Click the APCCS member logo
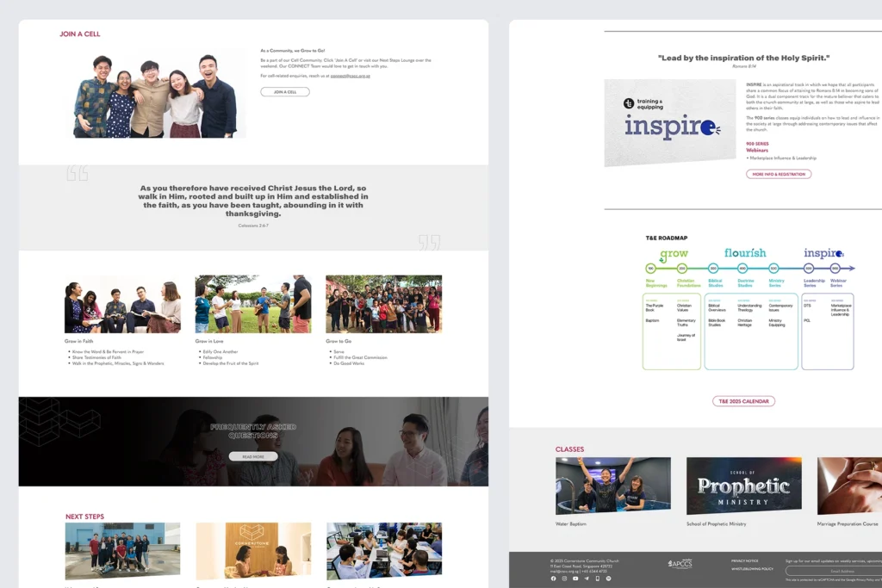Viewport: 882px width, 588px height. tap(680, 564)
